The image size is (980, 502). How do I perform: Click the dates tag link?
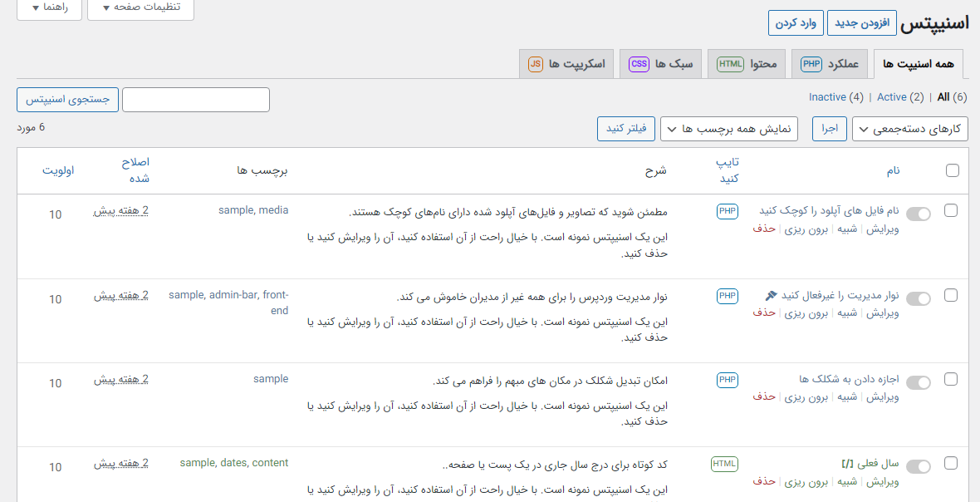point(235,463)
